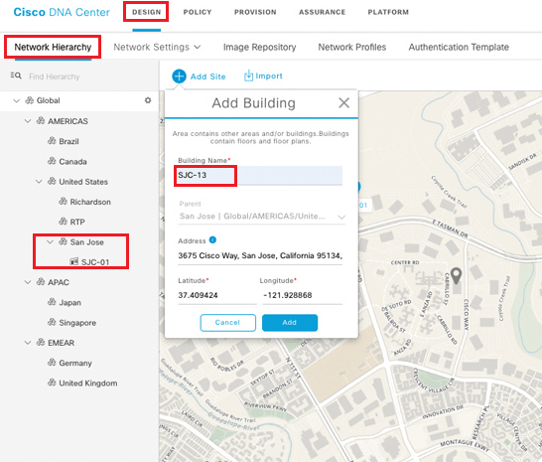Screen dimensions: 542x462
Task: Switch to the Image Repository tab
Action: point(260,47)
